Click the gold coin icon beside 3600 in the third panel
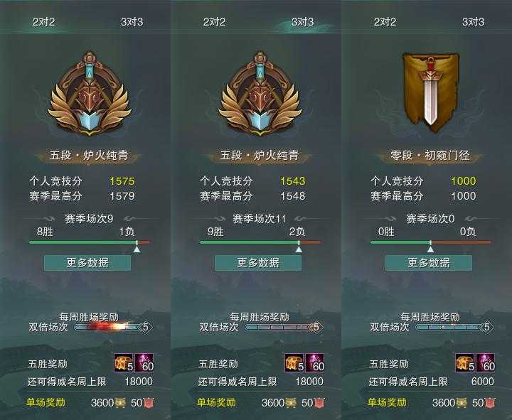This screenshot has width=512, height=420. 462,403
